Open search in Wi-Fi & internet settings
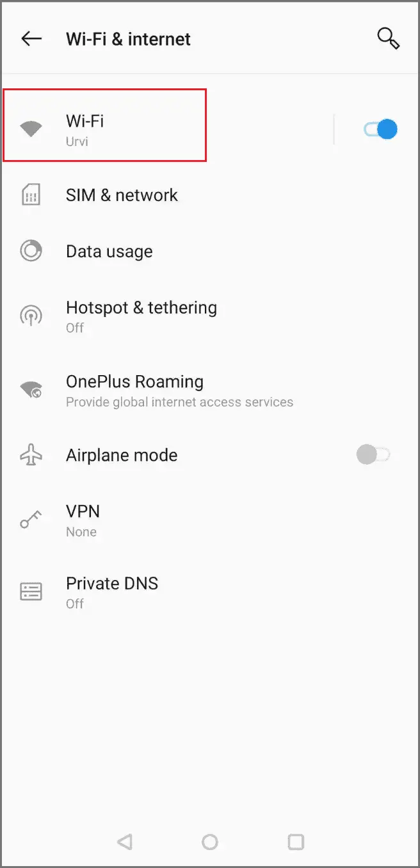This screenshot has width=420, height=868. [389, 38]
